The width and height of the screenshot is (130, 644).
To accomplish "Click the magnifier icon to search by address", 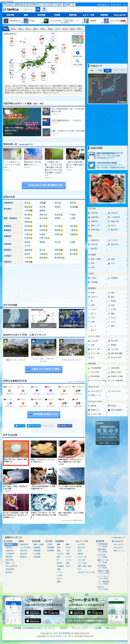I will pos(78,61).
